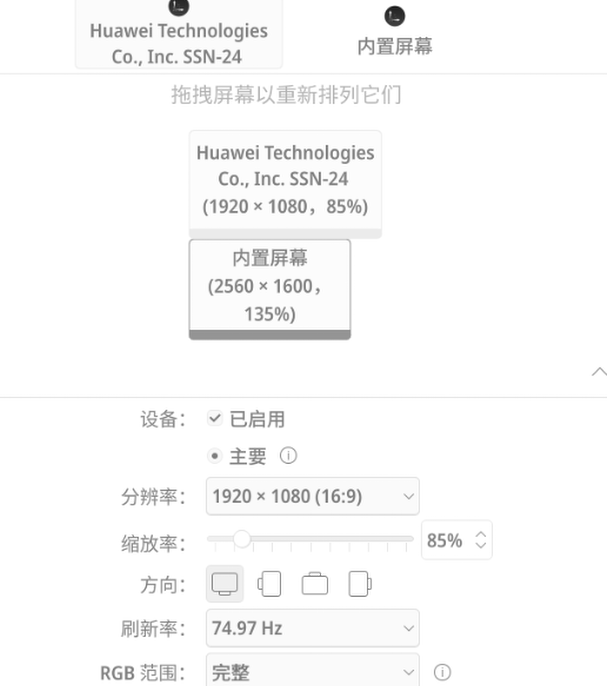607x686 pixels.
Task: Select the 主要 radio button
Action: pos(215,456)
